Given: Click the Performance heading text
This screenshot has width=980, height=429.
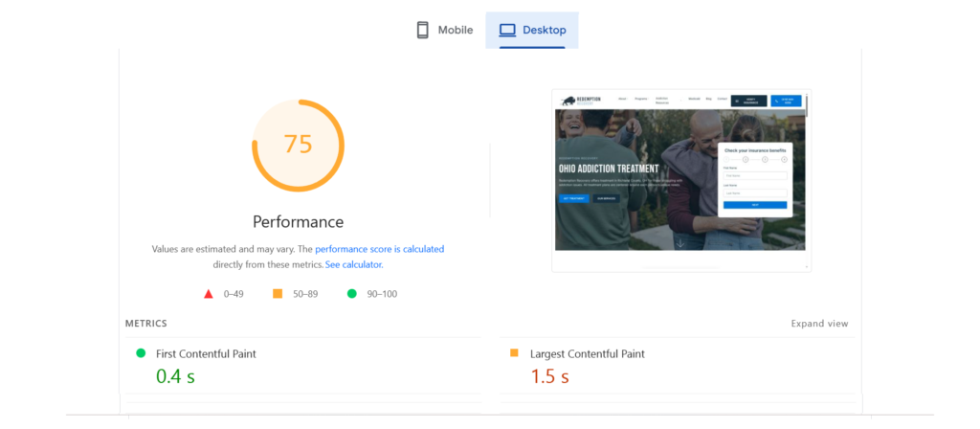Looking at the screenshot, I should point(298,221).
